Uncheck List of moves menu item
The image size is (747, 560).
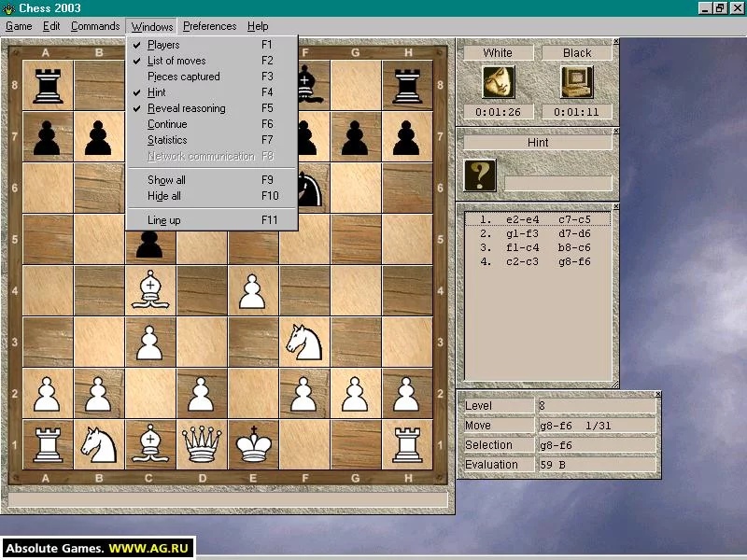(x=212, y=61)
